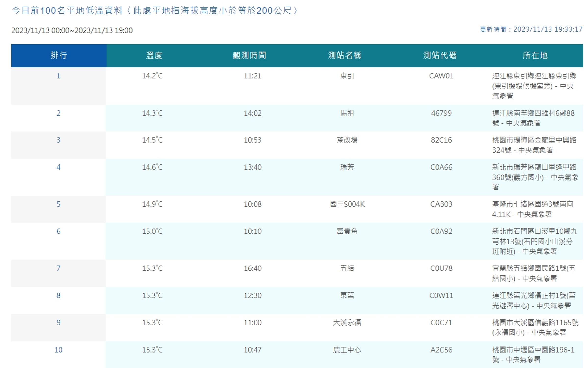Screen dimensions: 588x368
Task: Click location text 基隆市七堵區國道3號南向
Action: click(x=533, y=204)
